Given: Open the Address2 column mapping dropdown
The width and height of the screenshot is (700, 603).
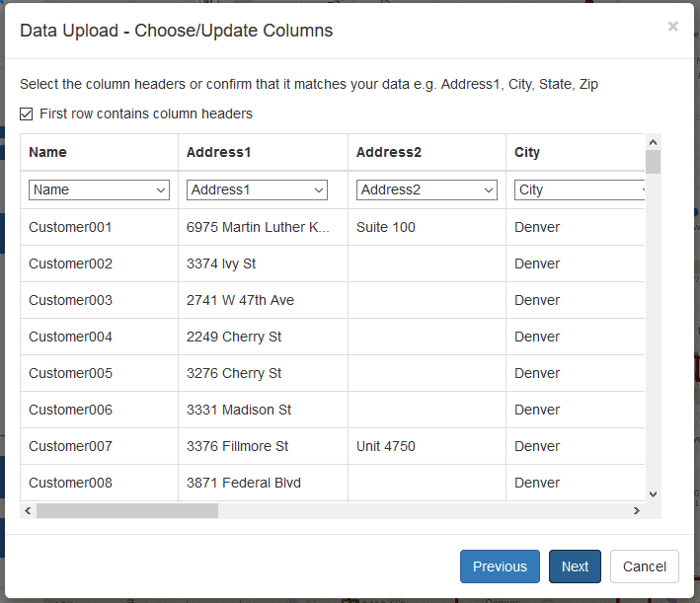Looking at the screenshot, I should click(427, 190).
